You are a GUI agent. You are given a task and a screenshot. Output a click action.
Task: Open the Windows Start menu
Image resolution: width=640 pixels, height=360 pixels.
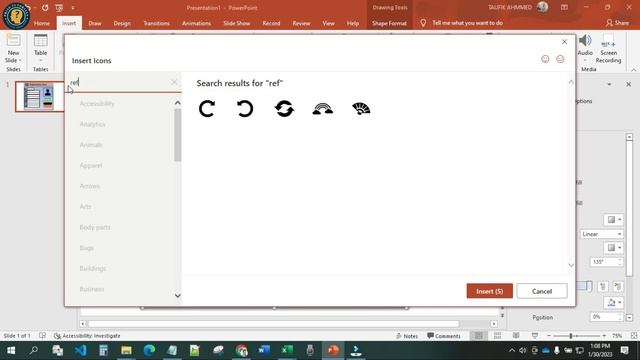(x=11, y=350)
